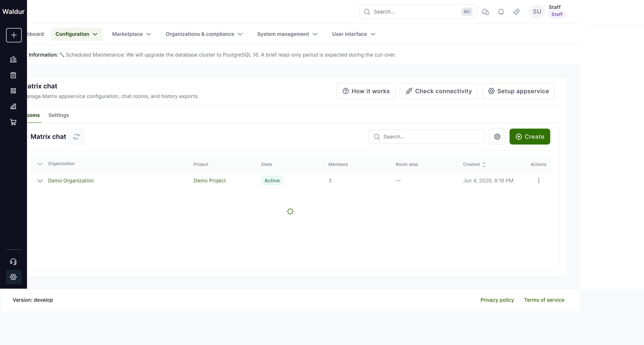
Task: Open the organizations building icon in sidebar
Action: [x=13, y=60]
